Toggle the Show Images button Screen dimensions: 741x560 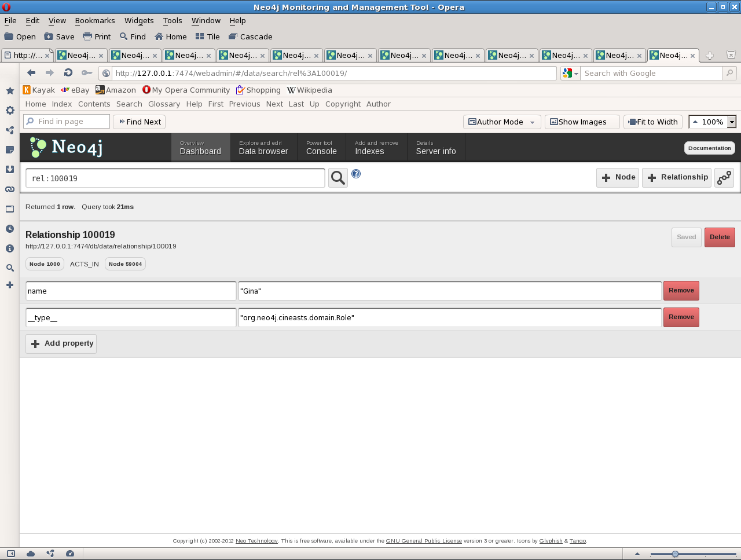tap(582, 122)
